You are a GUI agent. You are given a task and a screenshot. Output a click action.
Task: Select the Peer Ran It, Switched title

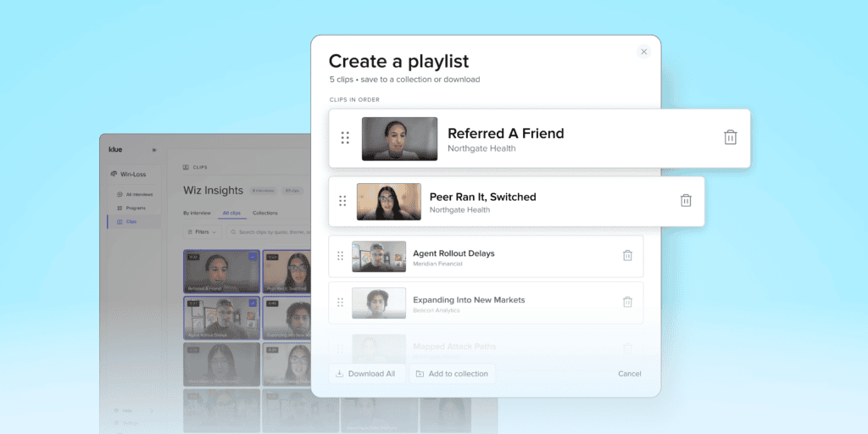click(482, 197)
